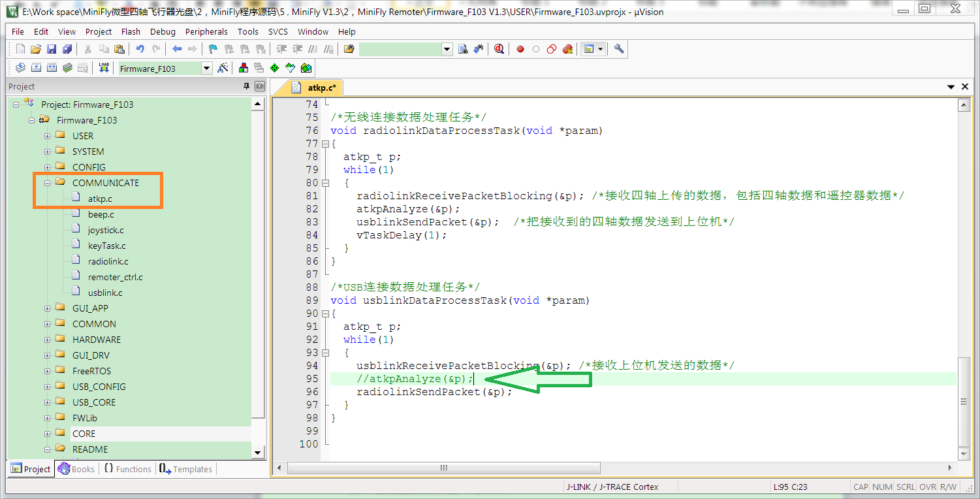
Task: Open Manage Project Items with the colored-blocks icon
Action: tap(243, 68)
